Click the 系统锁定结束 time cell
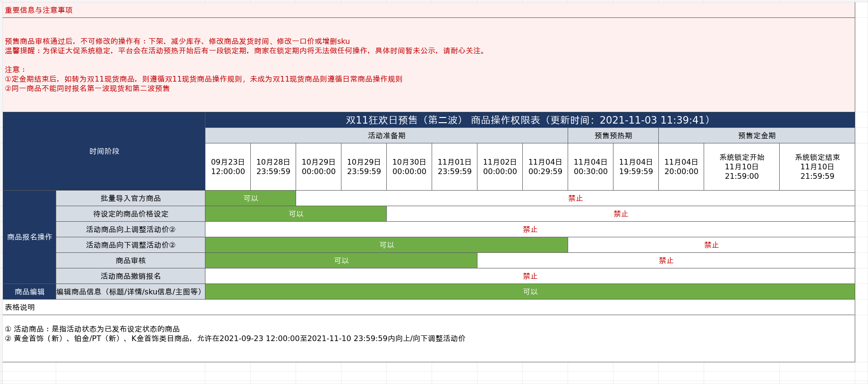The width and height of the screenshot is (868, 384). click(817, 167)
